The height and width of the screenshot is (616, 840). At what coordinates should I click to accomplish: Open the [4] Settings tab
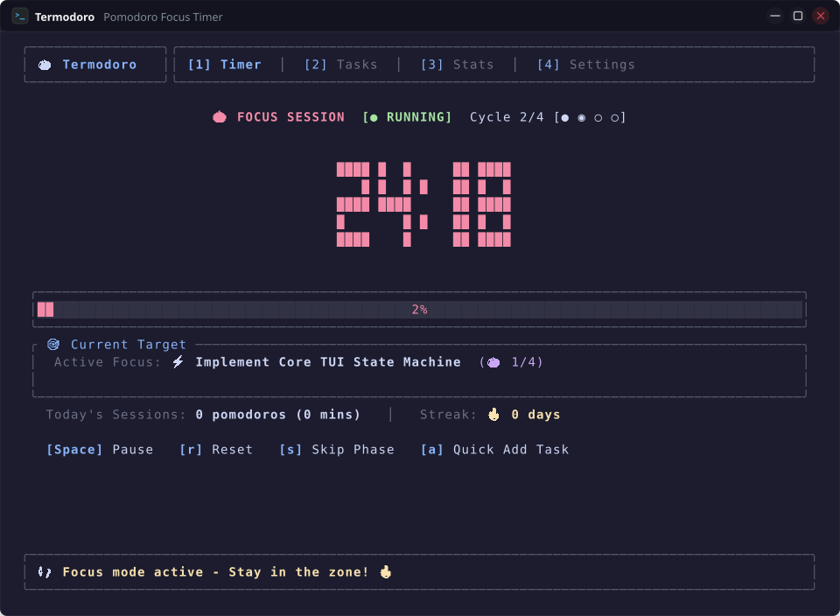point(586,65)
